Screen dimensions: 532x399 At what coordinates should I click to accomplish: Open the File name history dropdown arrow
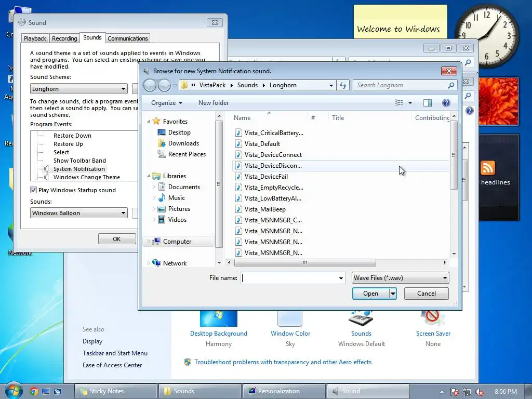pyautogui.click(x=341, y=278)
